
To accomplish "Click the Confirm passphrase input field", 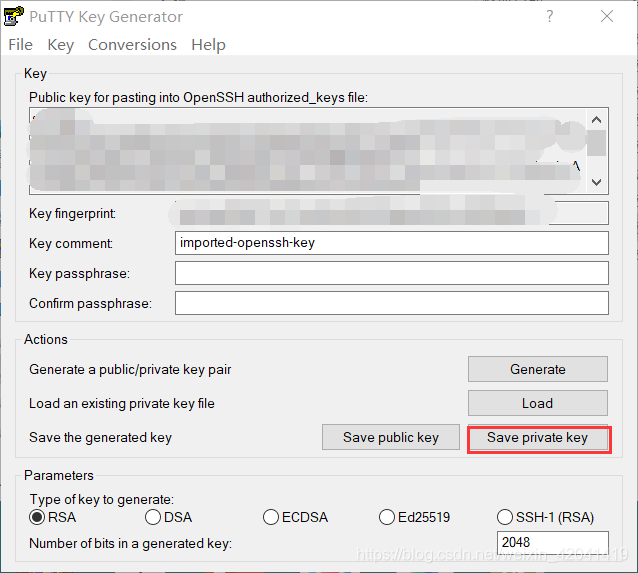I will (x=392, y=303).
